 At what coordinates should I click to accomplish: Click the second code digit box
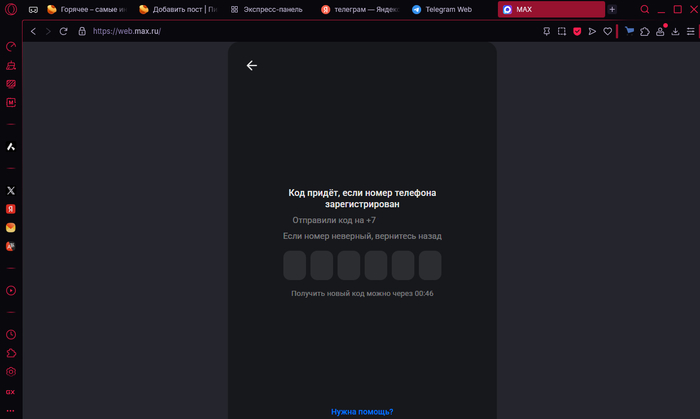click(322, 265)
